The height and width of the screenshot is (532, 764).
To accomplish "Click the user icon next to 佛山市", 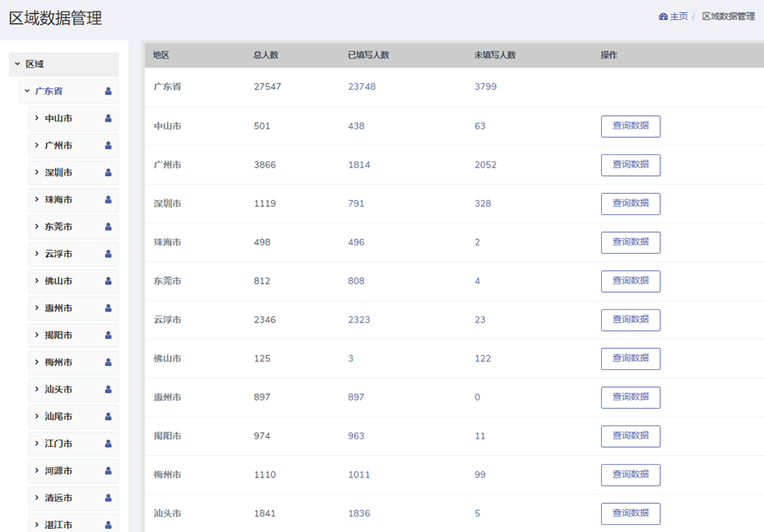I will pos(108,281).
